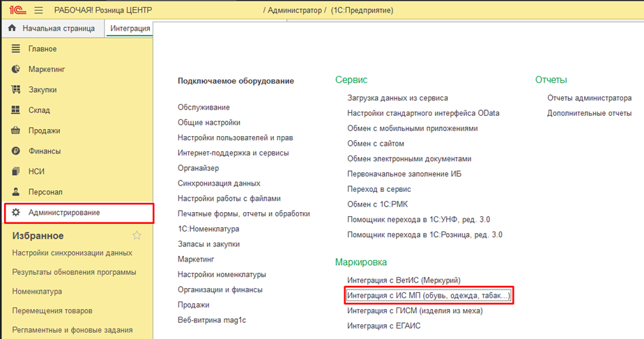This screenshot has height=339, width=644.
Task: Open Веб-витрина mag1c
Action: tap(212, 320)
